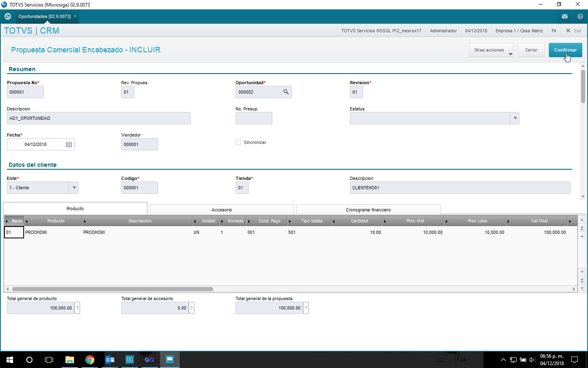The image size is (588, 368).
Task: Click the Propuesta No field 000001
Action: [25, 92]
